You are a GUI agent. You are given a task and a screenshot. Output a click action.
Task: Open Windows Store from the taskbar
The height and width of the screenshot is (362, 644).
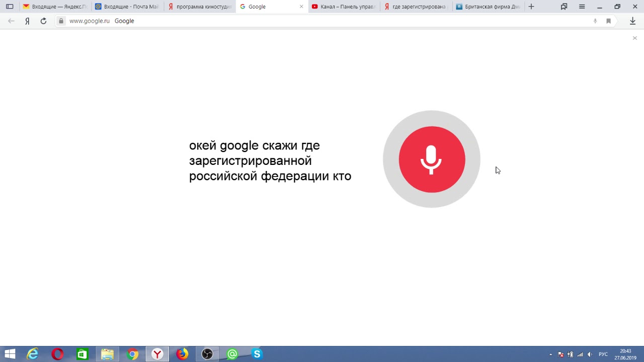coord(82,354)
